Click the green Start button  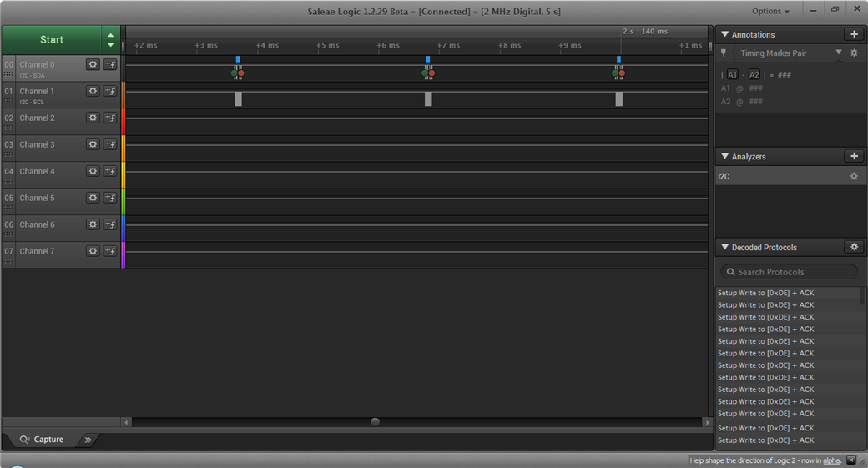tap(52, 40)
